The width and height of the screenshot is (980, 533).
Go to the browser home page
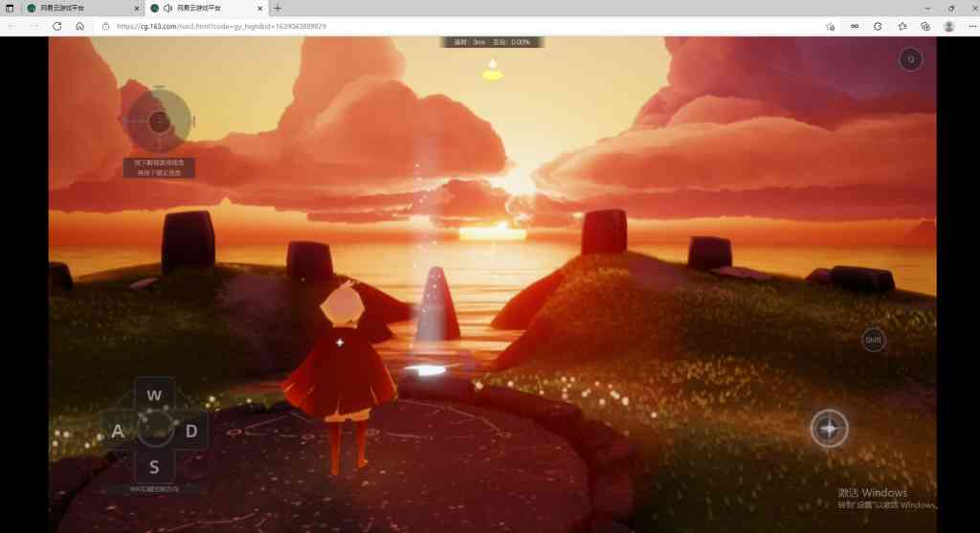click(x=79, y=26)
